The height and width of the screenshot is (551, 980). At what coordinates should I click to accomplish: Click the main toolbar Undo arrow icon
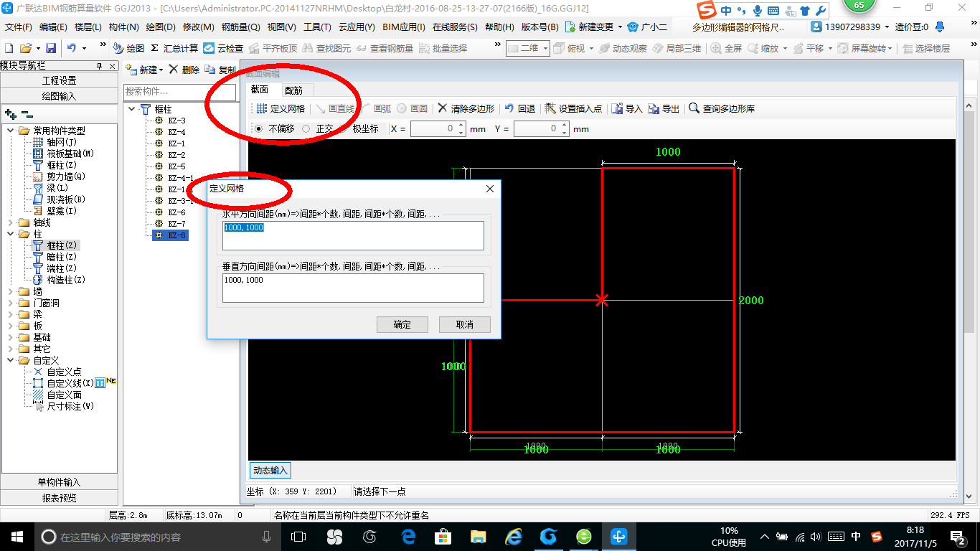(x=72, y=48)
